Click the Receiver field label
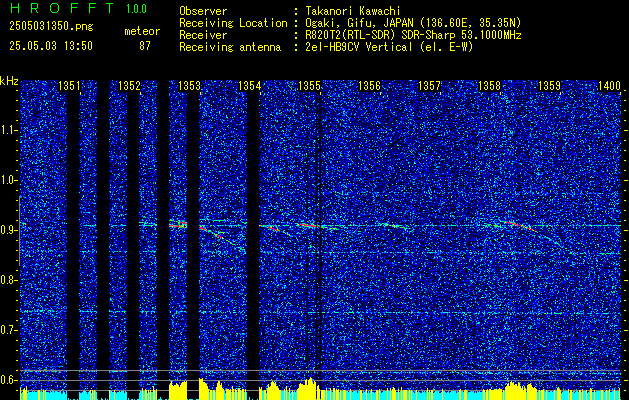Image resolution: width=629 pixels, height=400 pixels. [x=203, y=35]
